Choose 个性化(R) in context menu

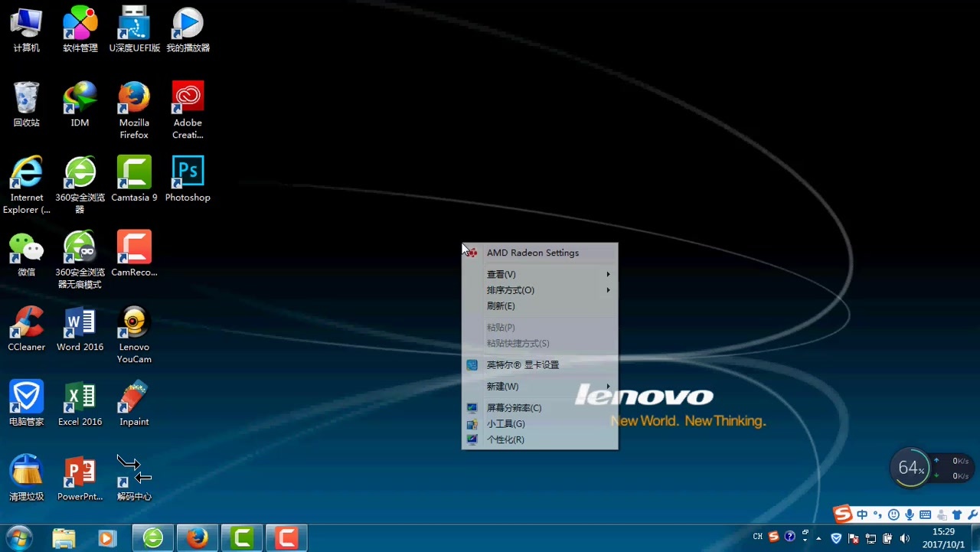[540, 439]
